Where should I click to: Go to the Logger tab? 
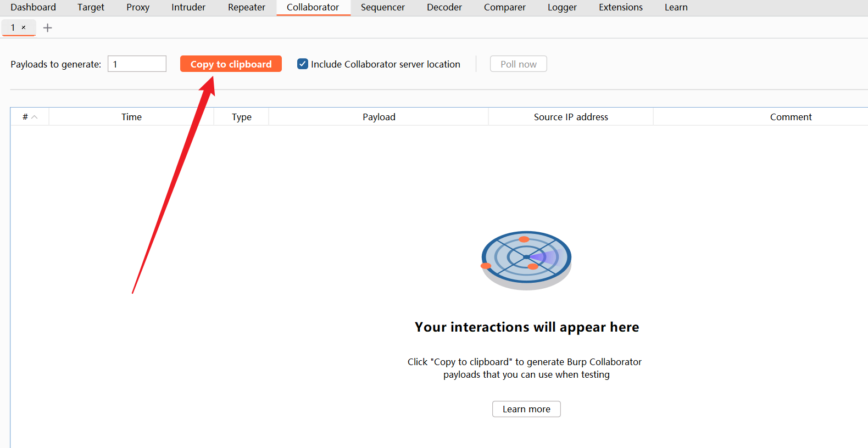coord(562,7)
